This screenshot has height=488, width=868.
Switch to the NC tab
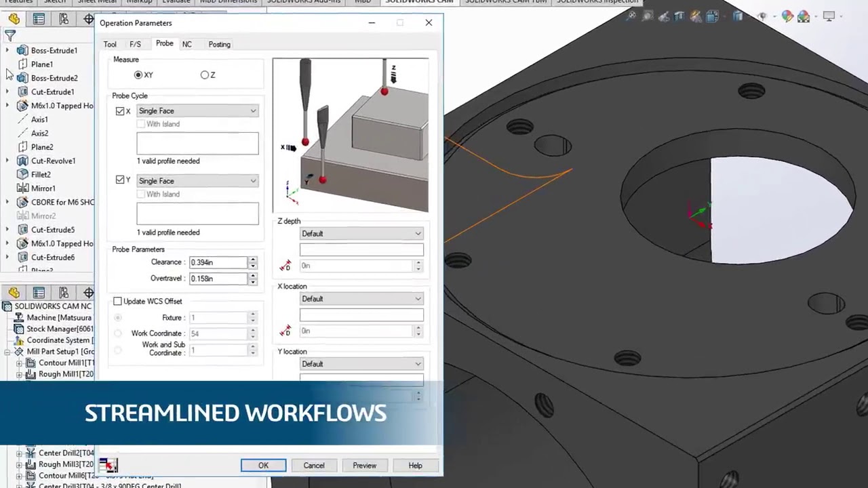(186, 45)
